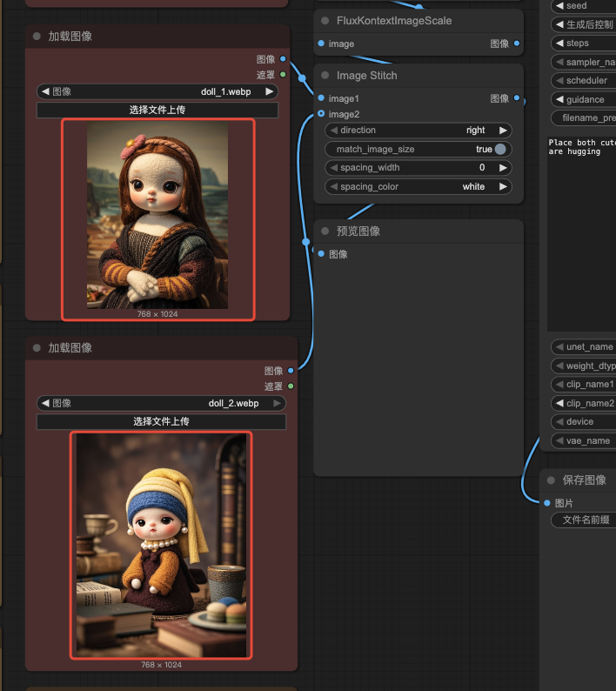Open the direction dropdown set to right

418,131
